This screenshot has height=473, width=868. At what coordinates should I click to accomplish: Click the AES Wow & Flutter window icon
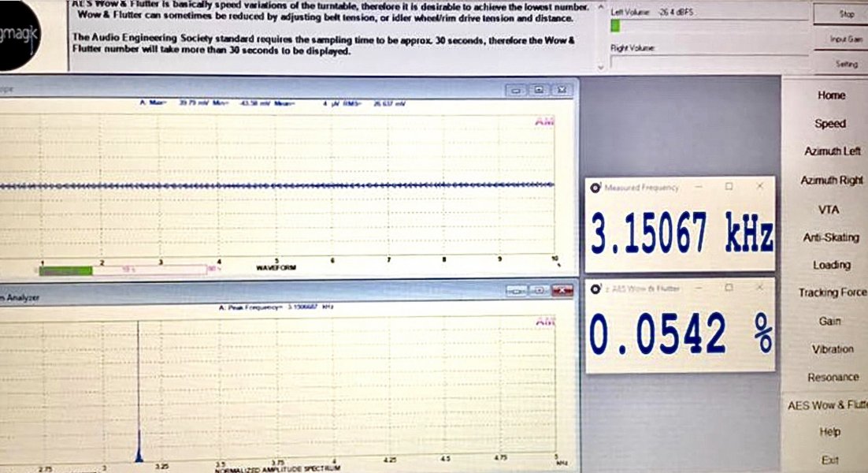click(596, 289)
